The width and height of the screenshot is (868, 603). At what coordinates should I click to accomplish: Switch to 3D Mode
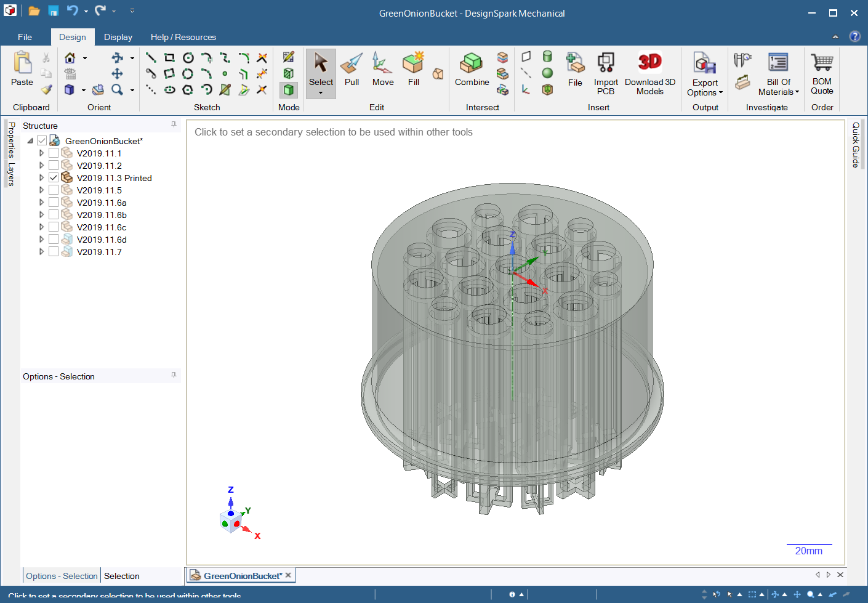289,90
